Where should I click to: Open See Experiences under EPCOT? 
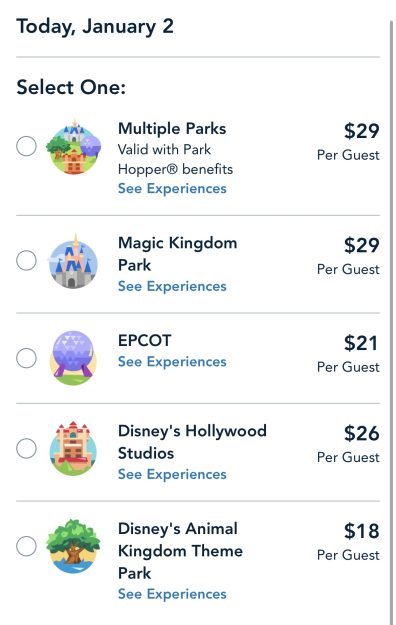pos(172,362)
